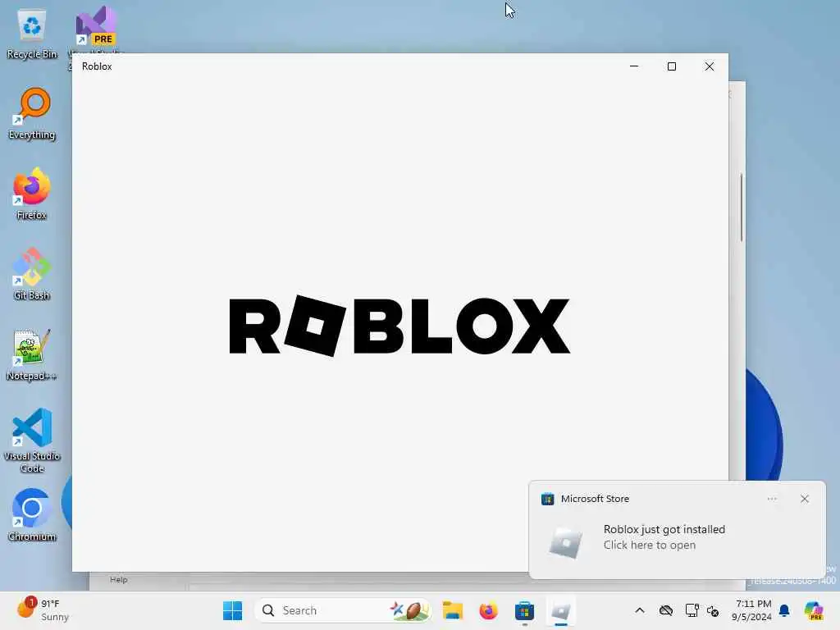Open the Windows Start menu
The height and width of the screenshot is (630, 840).
[232, 610]
